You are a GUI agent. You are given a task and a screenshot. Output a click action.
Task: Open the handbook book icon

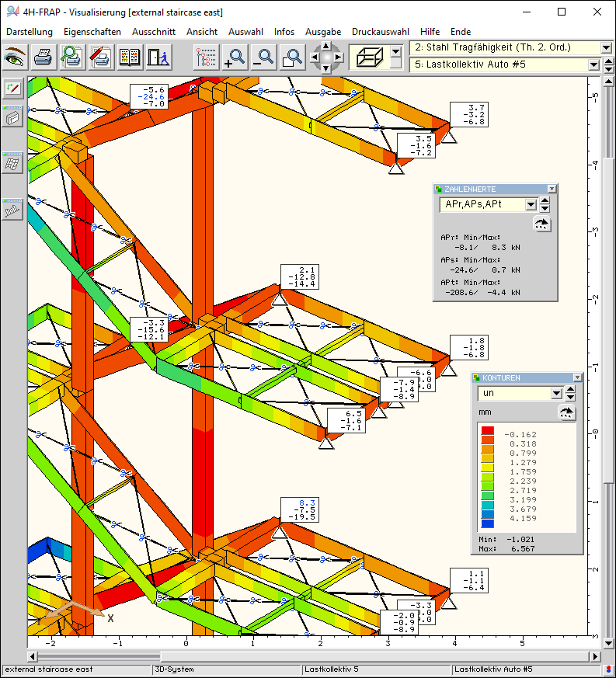129,57
